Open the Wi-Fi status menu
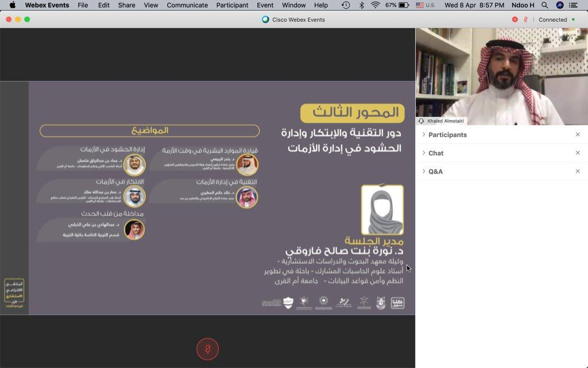 click(375, 5)
